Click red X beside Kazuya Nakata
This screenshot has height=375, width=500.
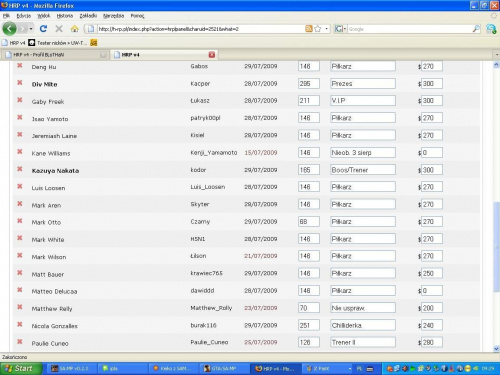click(20, 169)
